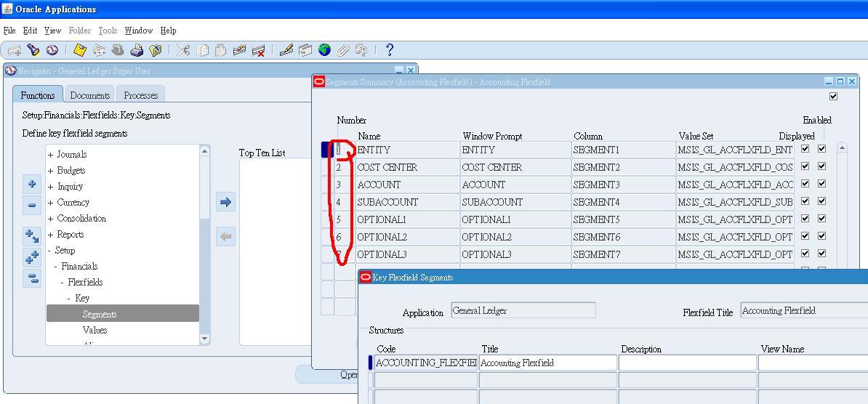Expand the Journals node in Navigator
Viewport: 868px width, 404px height.
pyautogui.click(x=50, y=155)
